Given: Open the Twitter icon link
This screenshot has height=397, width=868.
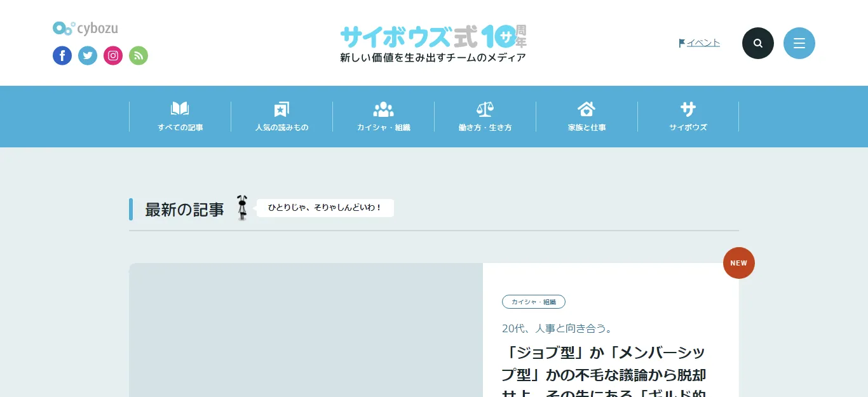Looking at the screenshot, I should point(88,56).
